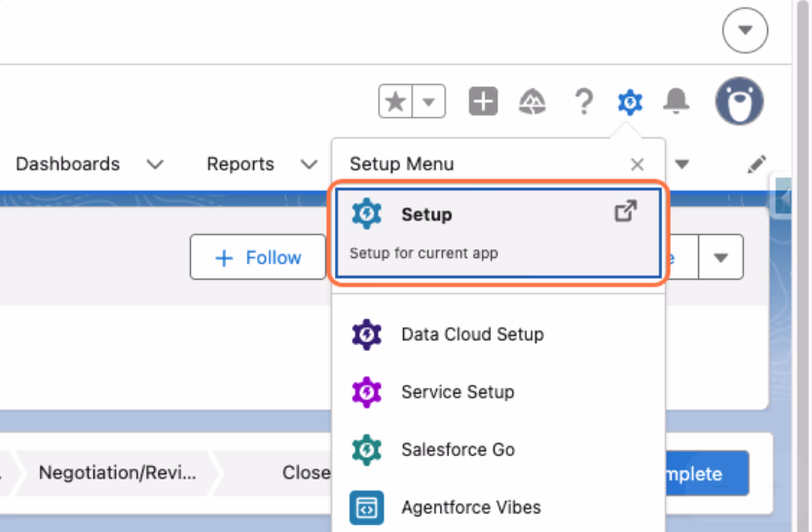Screen dimensions: 812x532
Task: Expand the Dashboards tab chevron
Action: [155, 165]
